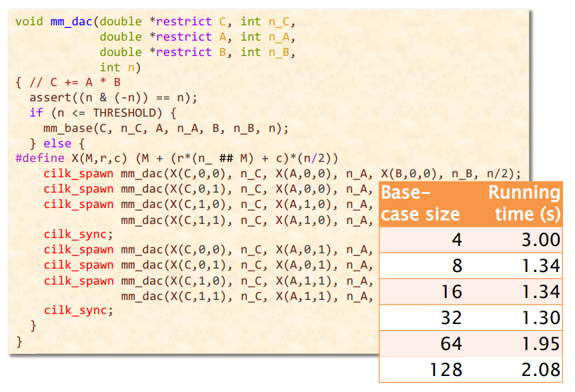Click the last cilk_sync statement
Viewport: 575px width, 392px height.
click(x=78, y=311)
